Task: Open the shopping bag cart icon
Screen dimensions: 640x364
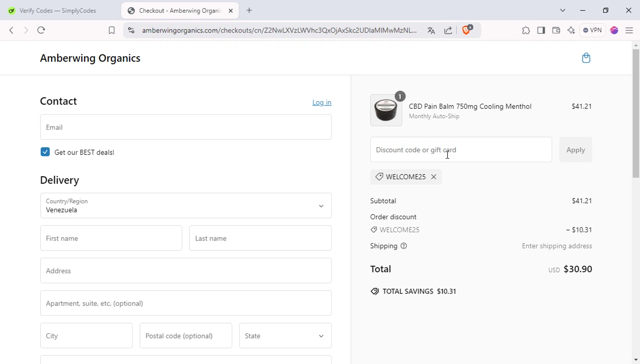Action: tap(586, 58)
